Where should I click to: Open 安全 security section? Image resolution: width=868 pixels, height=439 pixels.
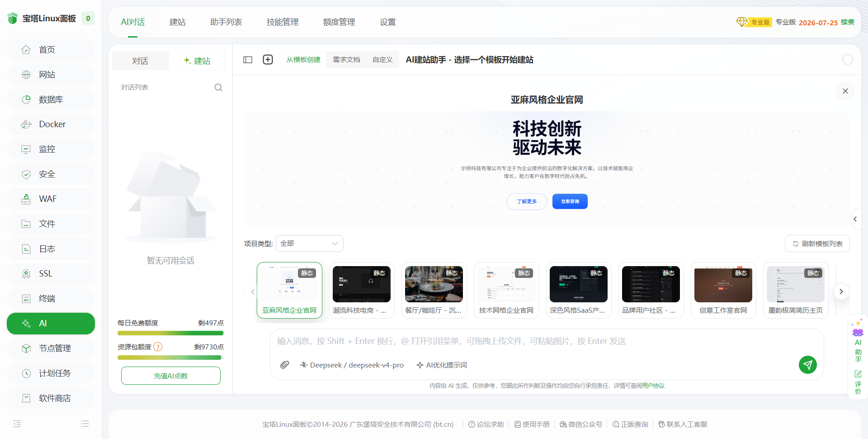[x=51, y=174]
